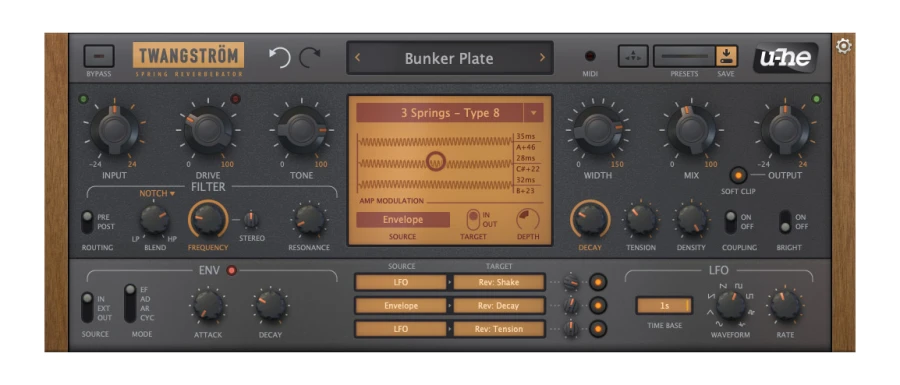Open the Rev: Decay target selector
This screenshot has width=900, height=385.
pos(499,306)
